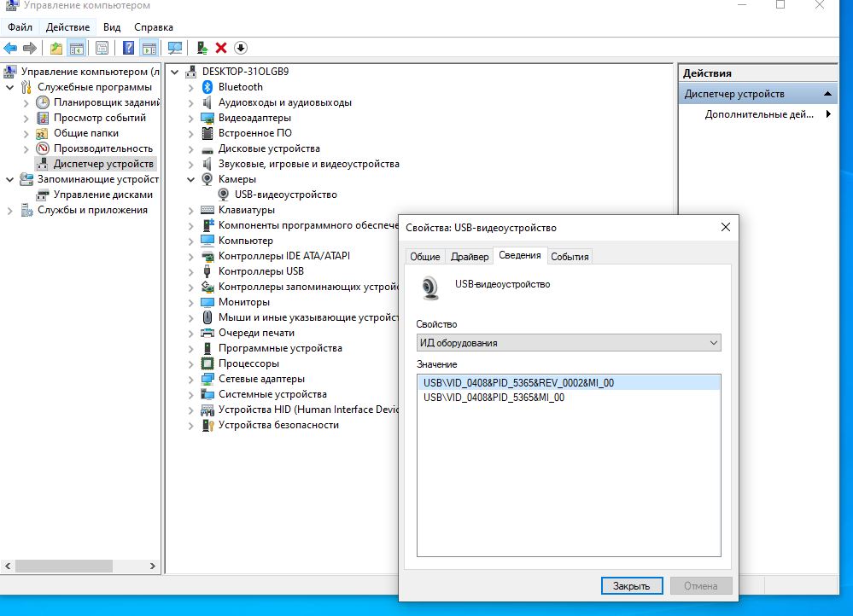Expand Контроллеры USB node
The image size is (853, 616).
(x=190, y=270)
